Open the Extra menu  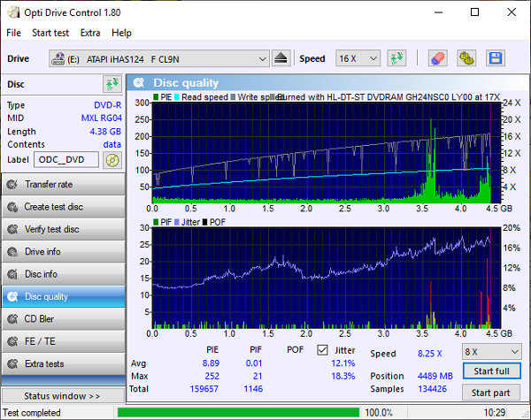pyautogui.click(x=90, y=33)
